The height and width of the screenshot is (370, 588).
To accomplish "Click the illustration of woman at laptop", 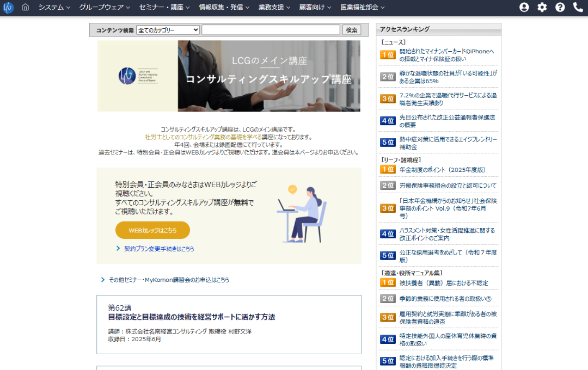I will click(302, 214).
